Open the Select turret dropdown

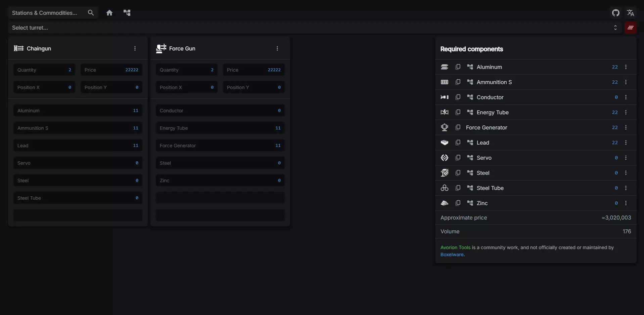click(312, 28)
